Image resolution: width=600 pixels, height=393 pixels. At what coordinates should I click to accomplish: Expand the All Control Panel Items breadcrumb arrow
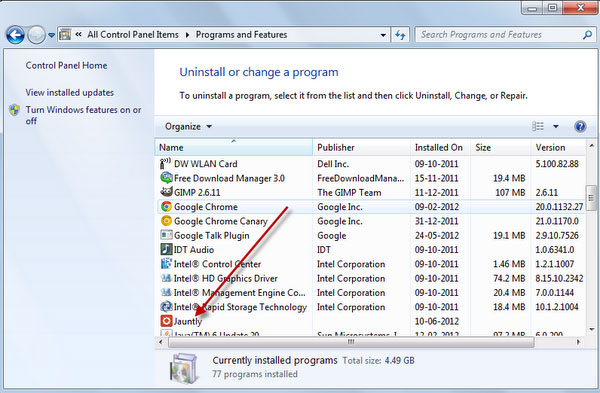[188, 35]
